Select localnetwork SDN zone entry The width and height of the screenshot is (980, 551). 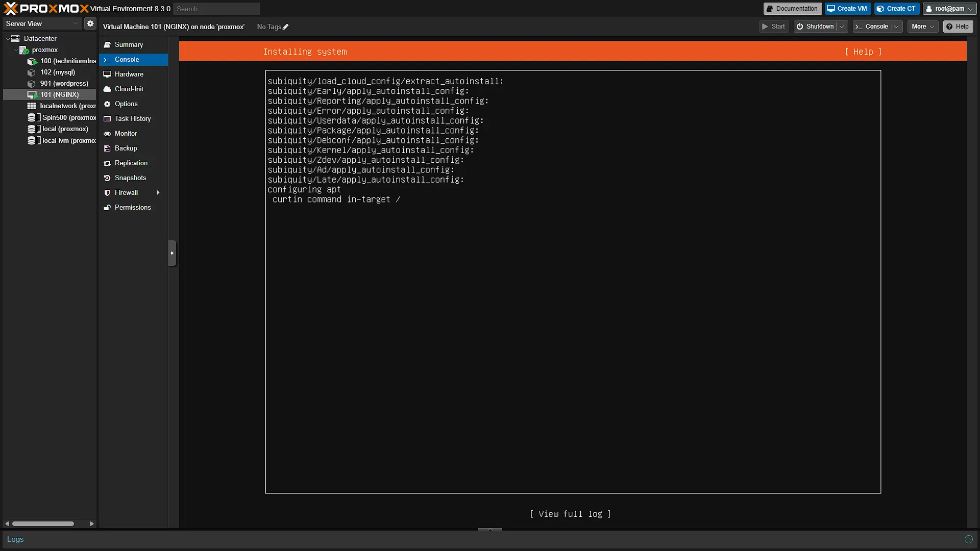61,106
